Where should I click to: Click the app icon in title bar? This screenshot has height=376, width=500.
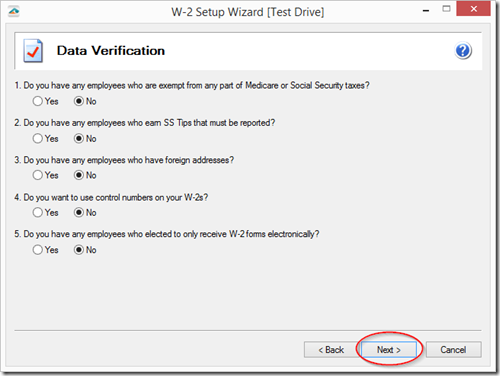14,12
